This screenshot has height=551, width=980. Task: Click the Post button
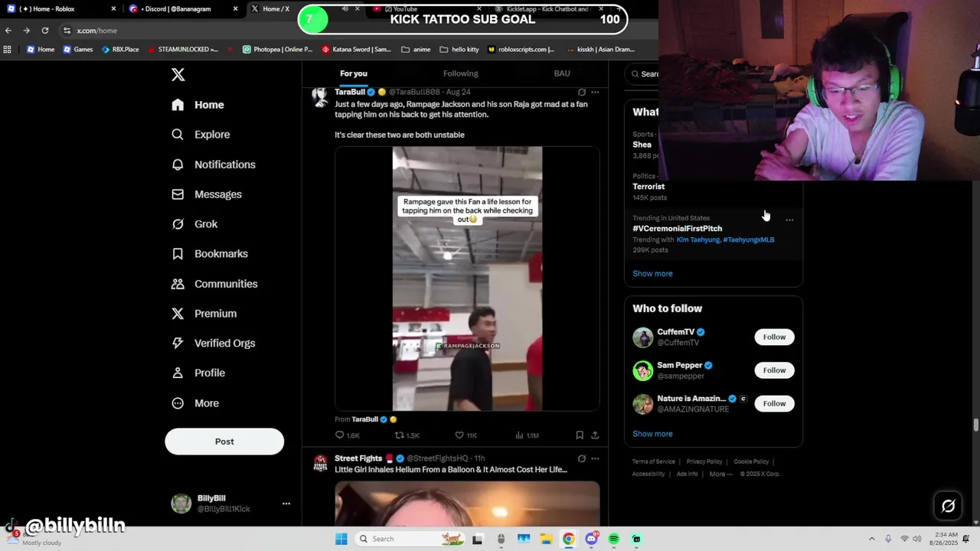224,442
